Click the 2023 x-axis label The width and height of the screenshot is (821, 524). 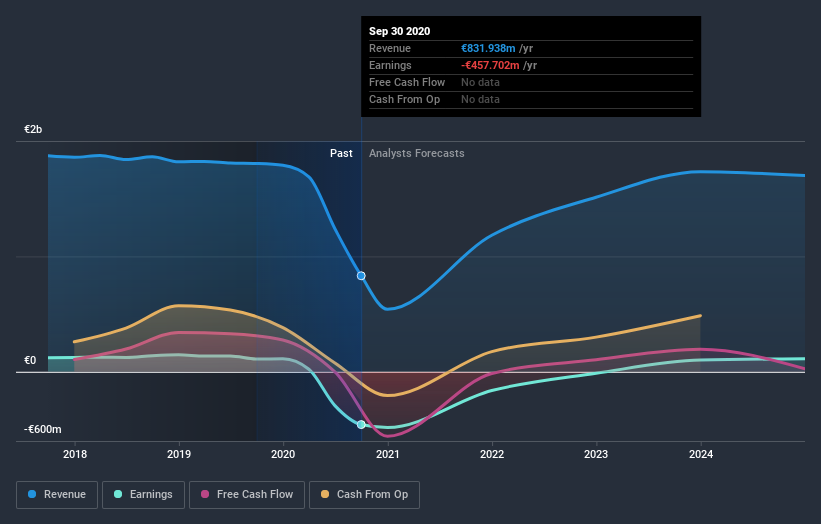pyautogui.click(x=596, y=454)
